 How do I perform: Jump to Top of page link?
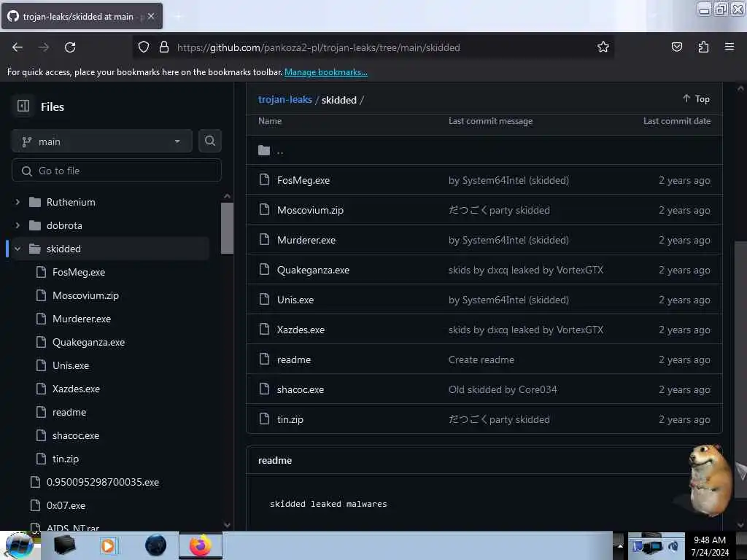696,98
